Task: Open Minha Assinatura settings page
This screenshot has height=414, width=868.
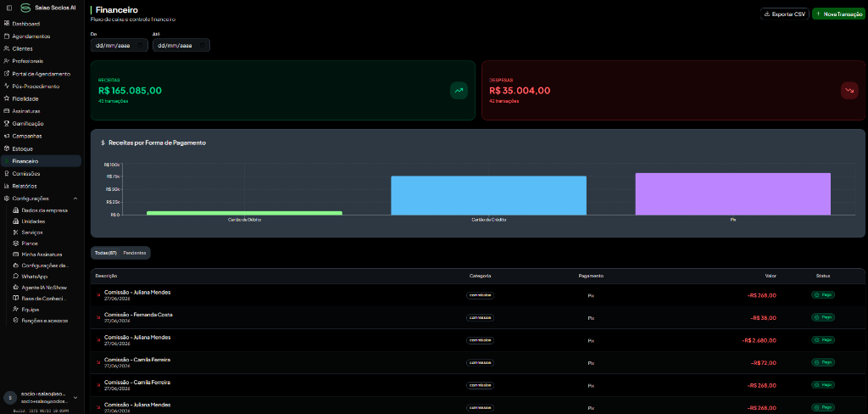Action: (42, 255)
